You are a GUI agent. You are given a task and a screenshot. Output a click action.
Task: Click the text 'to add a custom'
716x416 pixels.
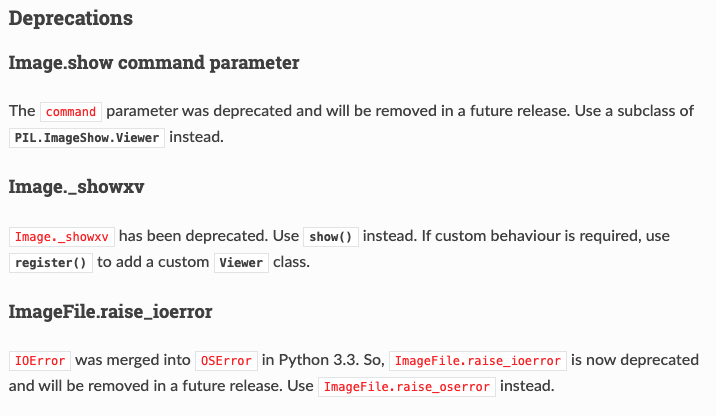point(153,262)
